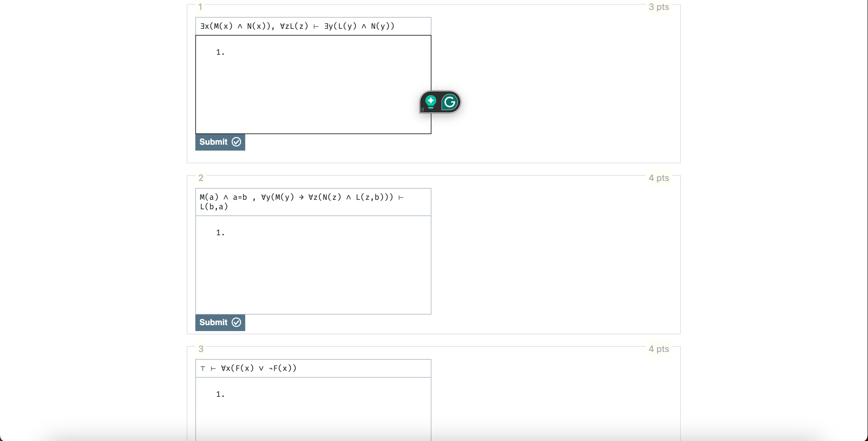Click the sequent T ⊢ ∀x(F(x) ∨ ¬F(x))
The width and height of the screenshot is (868, 441).
pyautogui.click(x=248, y=368)
